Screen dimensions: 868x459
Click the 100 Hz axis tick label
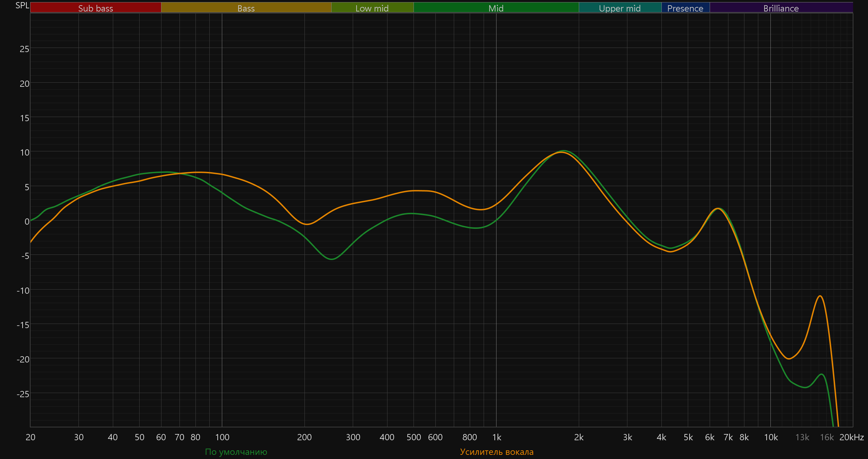click(x=222, y=437)
